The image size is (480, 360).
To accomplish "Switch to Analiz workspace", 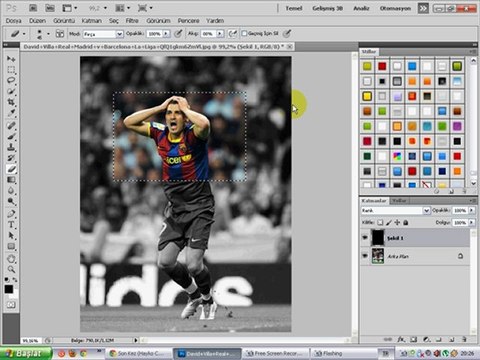I will click(x=361, y=8).
